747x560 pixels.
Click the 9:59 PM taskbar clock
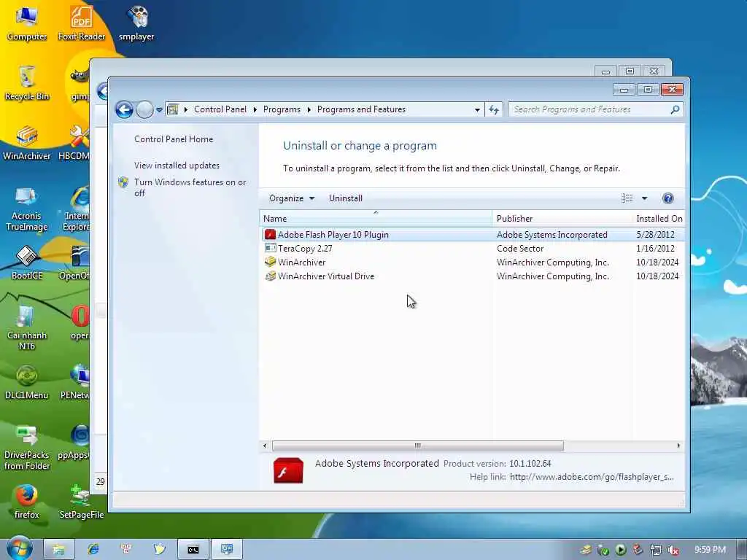pyautogui.click(x=710, y=550)
